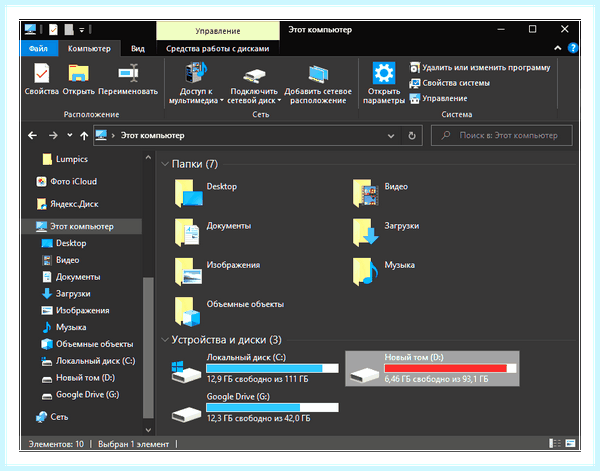Select the Desktop folder icon in Папки

coord(189,194)
